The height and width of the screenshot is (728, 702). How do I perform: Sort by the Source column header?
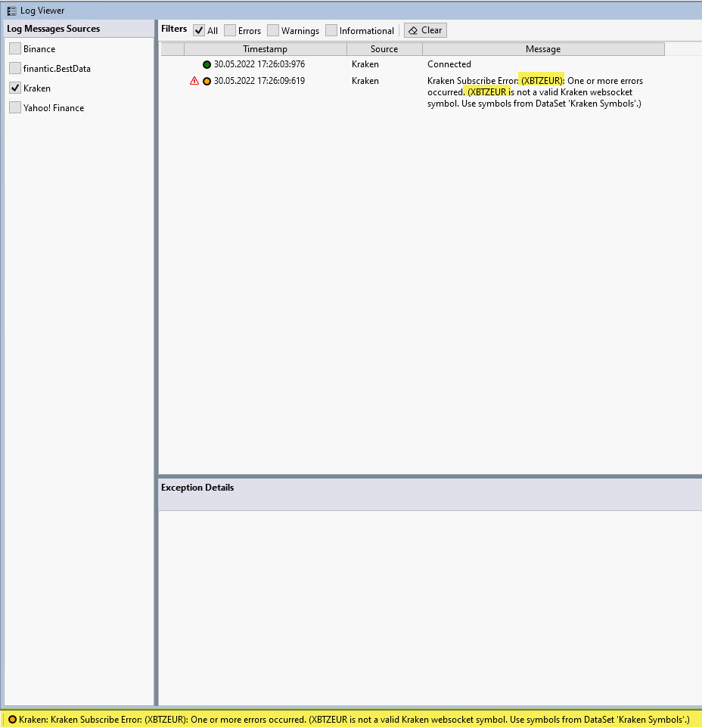point(384,48)
